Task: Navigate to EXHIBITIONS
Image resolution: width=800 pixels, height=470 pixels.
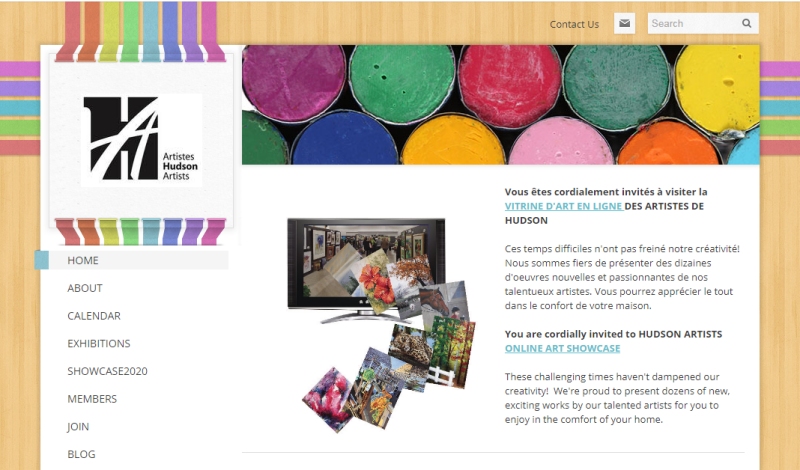Action: [99, 343]
